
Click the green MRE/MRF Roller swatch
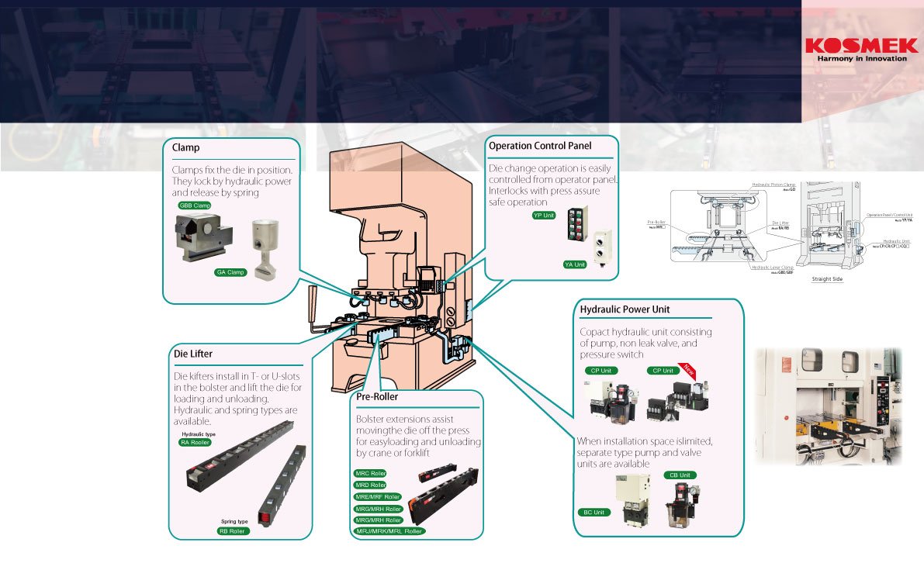[376, 497]
